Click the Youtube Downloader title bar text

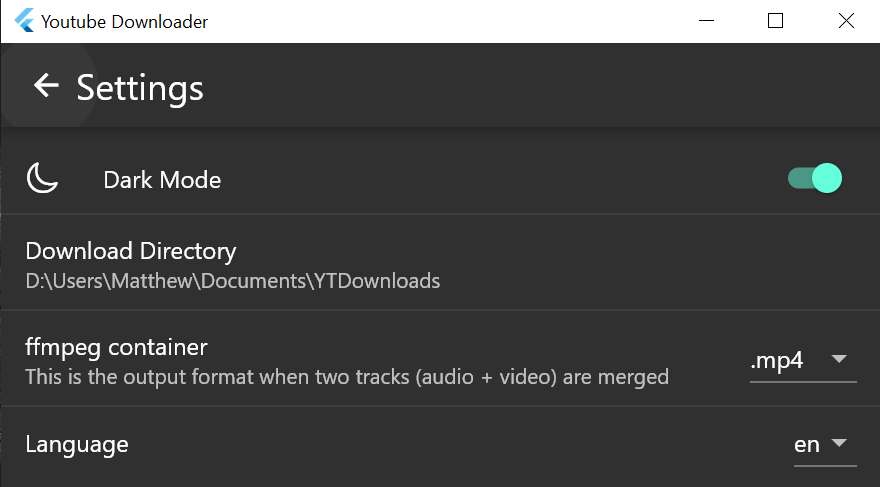pyautogui.click(x=125, y=21)
